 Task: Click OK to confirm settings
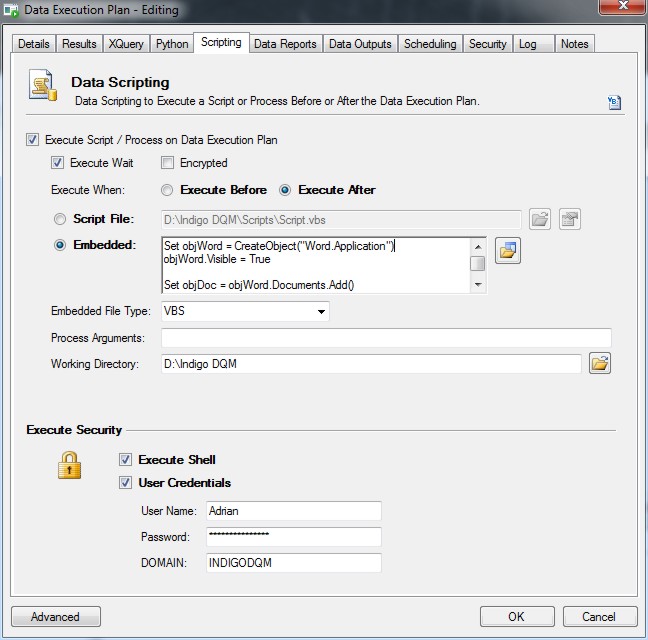516,617
